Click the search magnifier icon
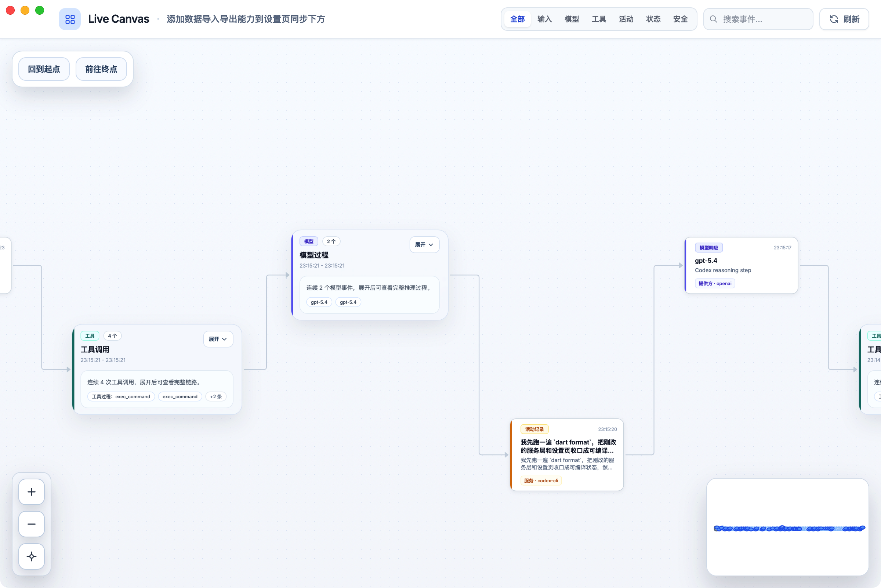 click(714, 19)
